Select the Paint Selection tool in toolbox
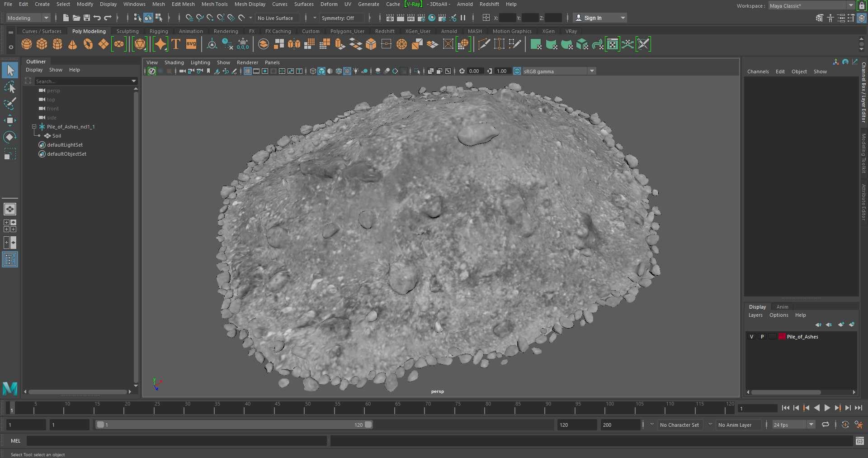 click(x=10, y=104)
